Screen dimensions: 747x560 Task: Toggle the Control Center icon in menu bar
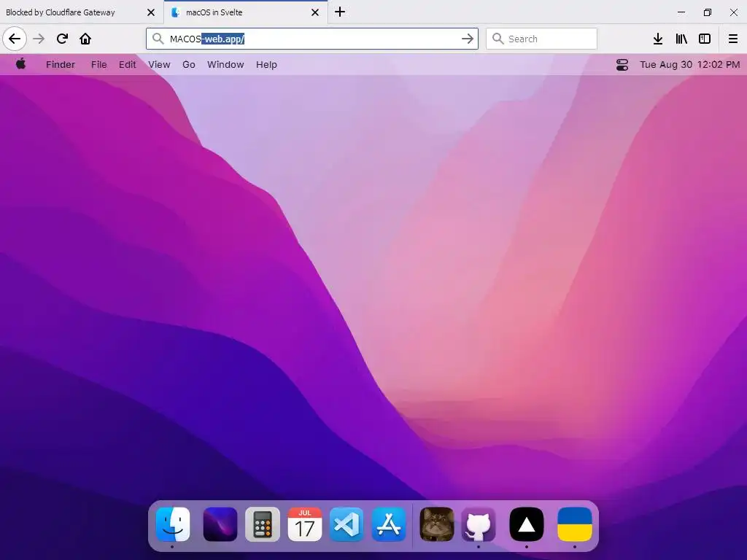[x=622, y=65]
